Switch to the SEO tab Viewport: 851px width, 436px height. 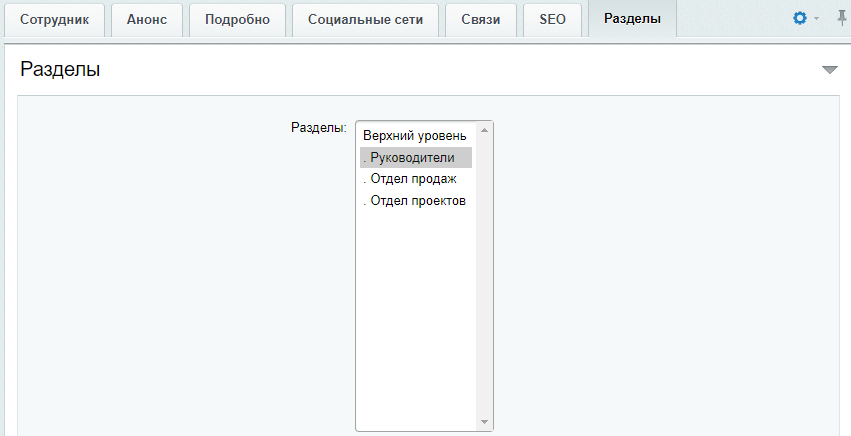point(552,20)
